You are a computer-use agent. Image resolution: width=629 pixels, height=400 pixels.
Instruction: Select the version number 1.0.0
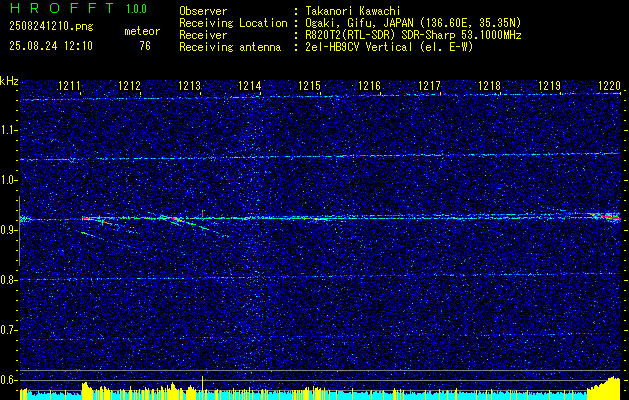(x=136, y=9)
